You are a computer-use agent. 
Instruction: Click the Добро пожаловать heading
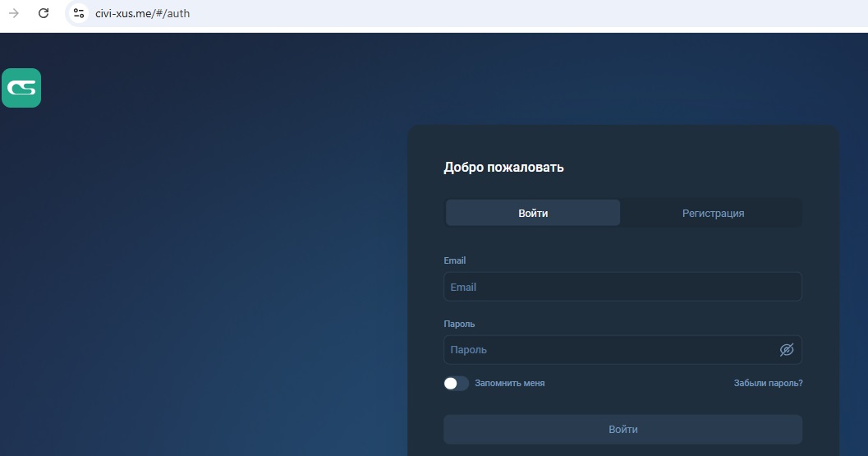503,168
